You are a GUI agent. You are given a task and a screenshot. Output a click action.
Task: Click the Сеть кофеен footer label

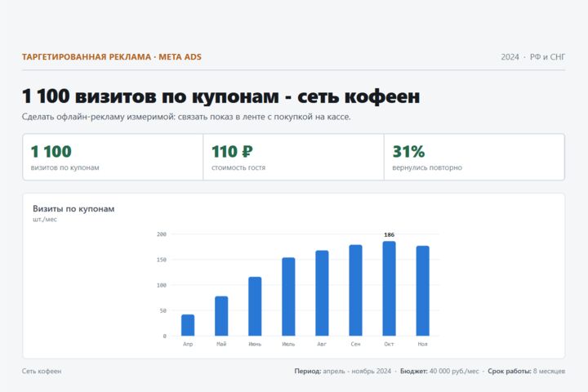[x=42, y=371]
